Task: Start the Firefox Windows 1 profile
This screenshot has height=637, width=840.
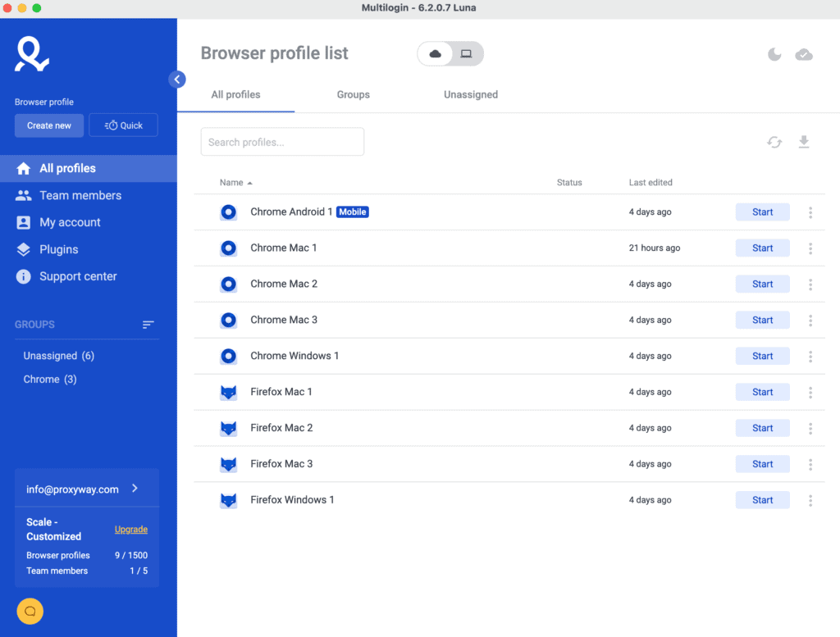Action: pyautogui.click(x=762, y=499)
